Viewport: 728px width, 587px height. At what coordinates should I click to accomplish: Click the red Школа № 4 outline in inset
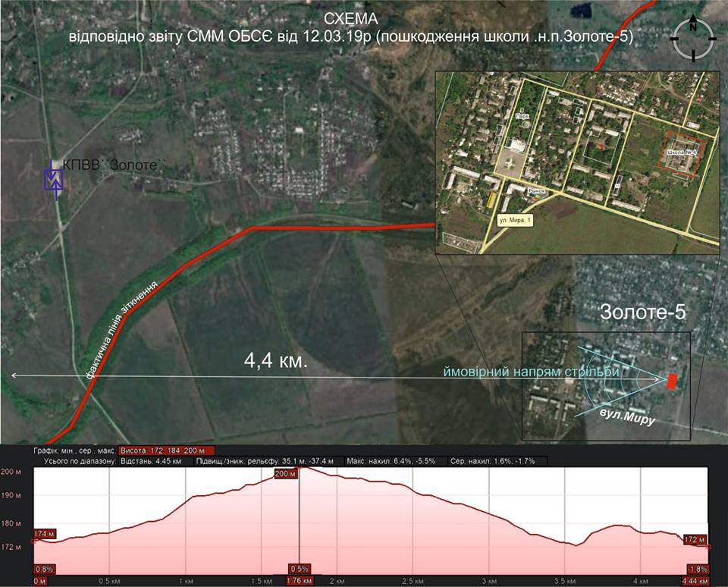click(x=685, y=153)
